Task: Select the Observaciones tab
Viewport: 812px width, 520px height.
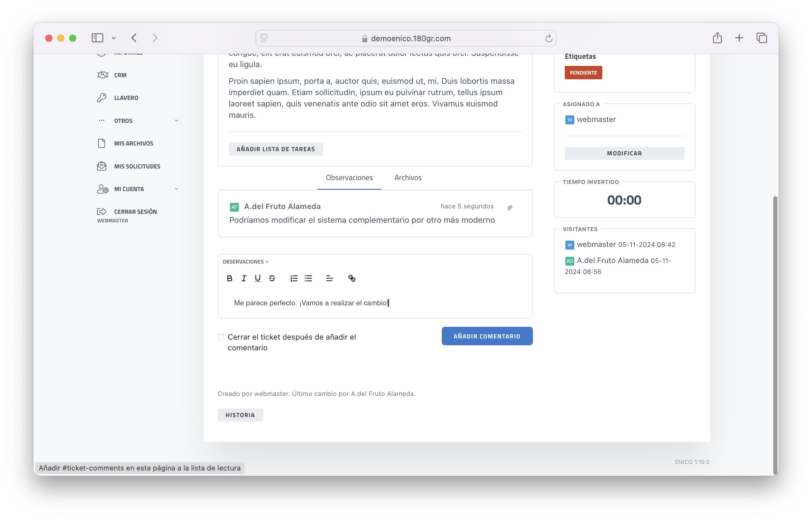Action: click(x=349, y=178)
